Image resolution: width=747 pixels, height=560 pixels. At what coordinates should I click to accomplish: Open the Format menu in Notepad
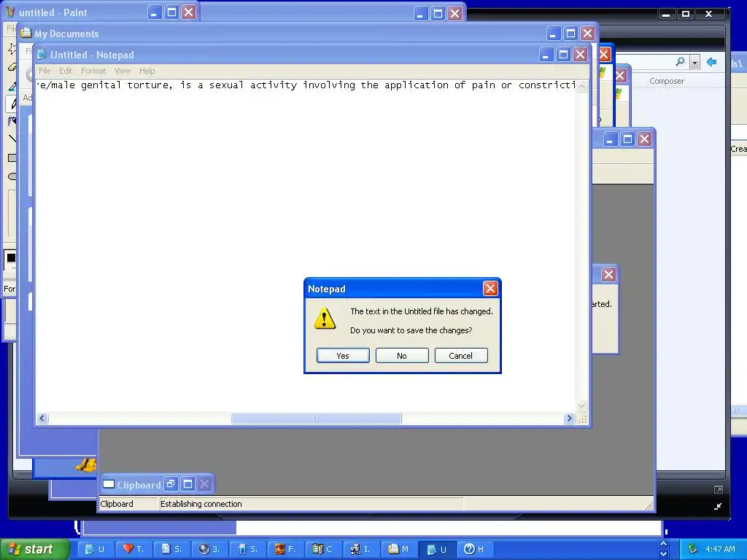[x=93, y=71]
